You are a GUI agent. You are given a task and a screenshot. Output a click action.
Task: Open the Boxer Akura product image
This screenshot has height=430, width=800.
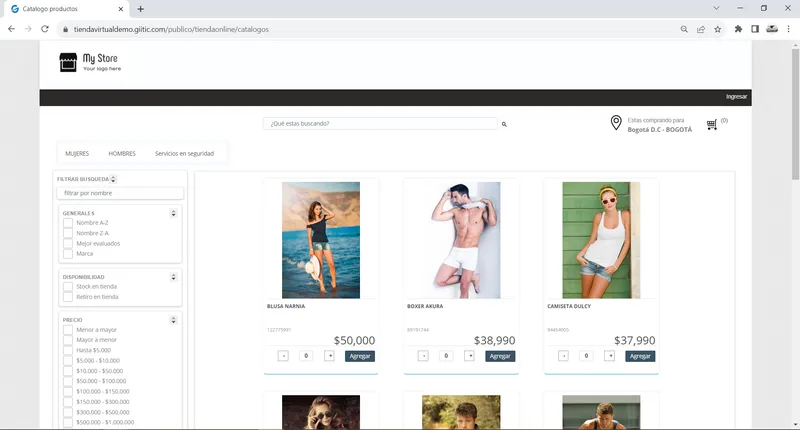(461, 240)
